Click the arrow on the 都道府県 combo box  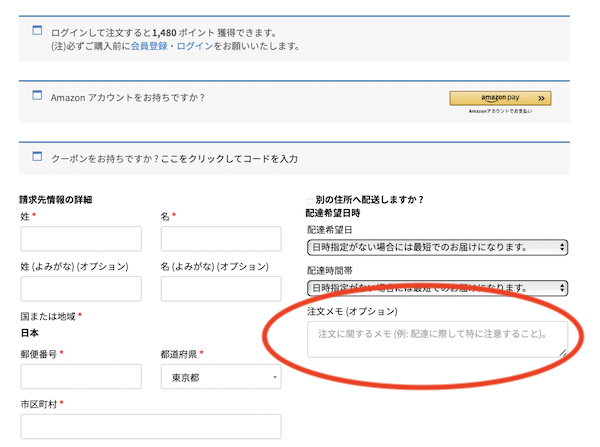pyautogui.click(x=273, y=378)
